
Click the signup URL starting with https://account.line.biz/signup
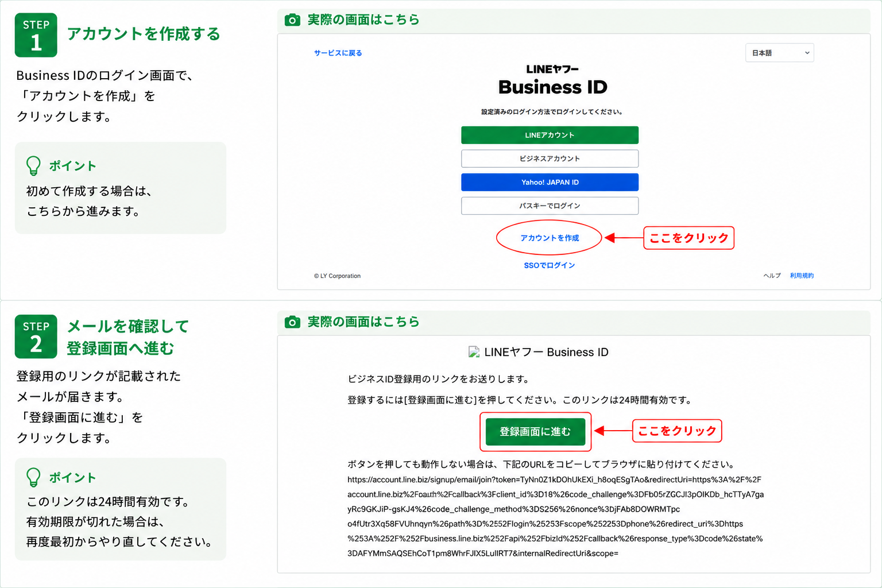coord(554,479)
